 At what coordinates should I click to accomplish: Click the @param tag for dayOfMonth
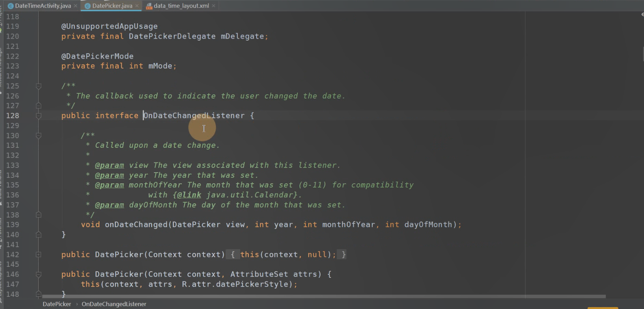tap(109, 205)
